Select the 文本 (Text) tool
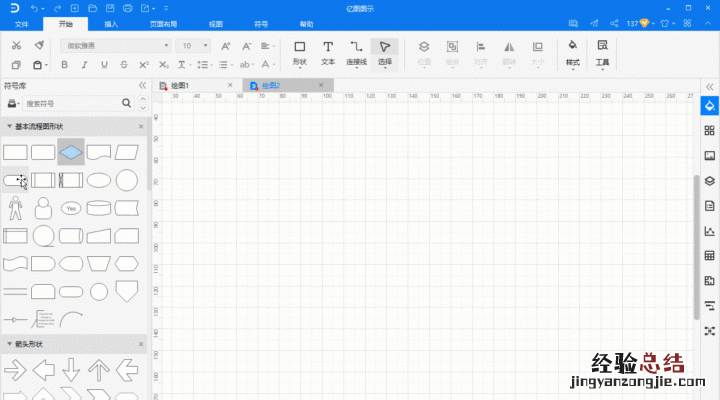The image size is (720, 400). (x=327, y=52)
